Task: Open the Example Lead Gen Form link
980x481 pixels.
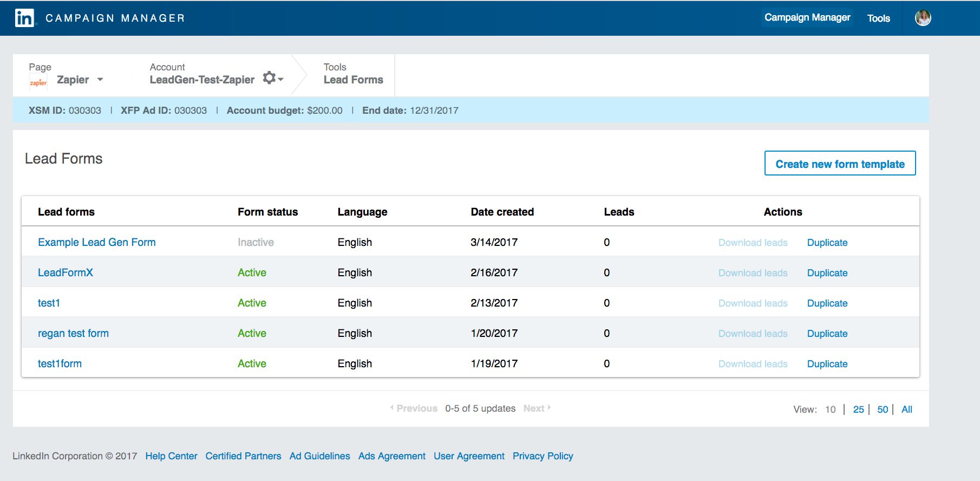Action: (x=96, y=242)
